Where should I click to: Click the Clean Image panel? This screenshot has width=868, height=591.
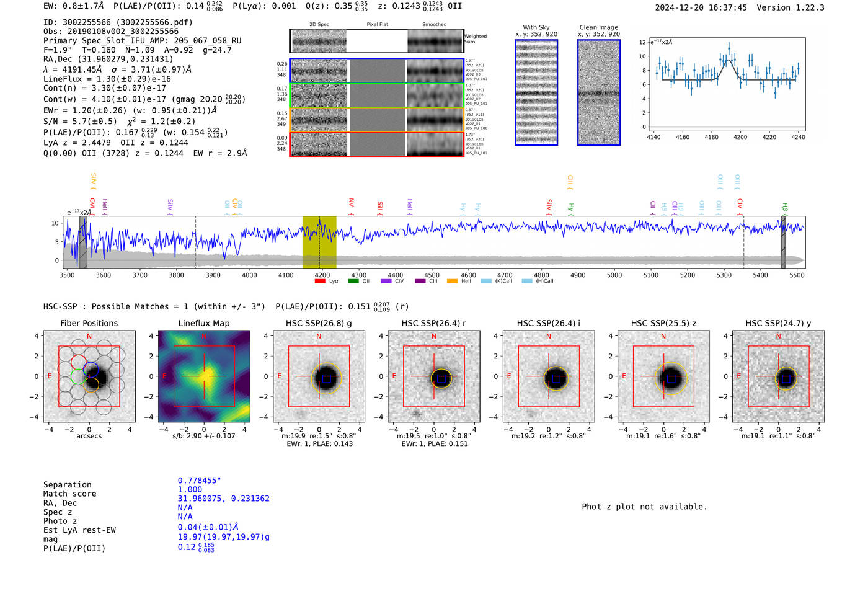(x=599, y=92)
